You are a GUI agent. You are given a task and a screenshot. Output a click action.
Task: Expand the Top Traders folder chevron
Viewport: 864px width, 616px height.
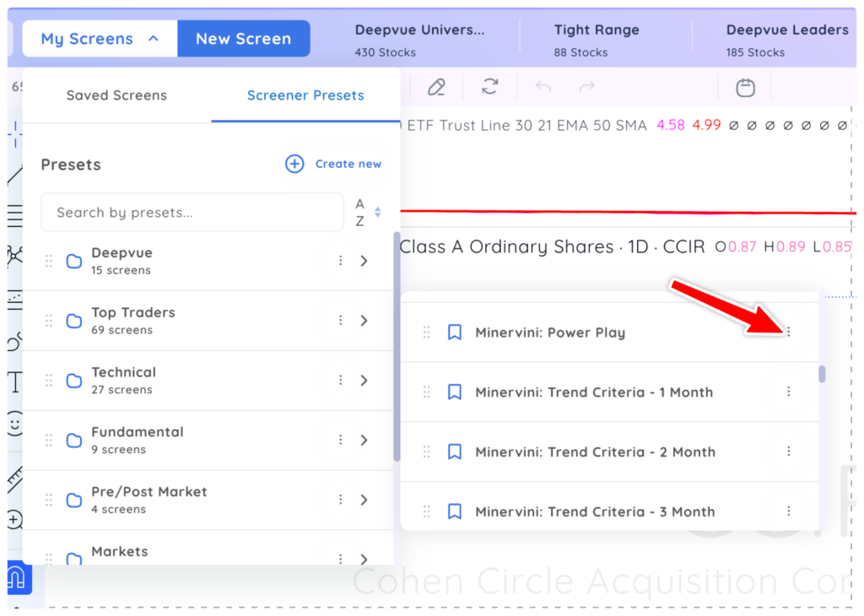coord(364,320)
